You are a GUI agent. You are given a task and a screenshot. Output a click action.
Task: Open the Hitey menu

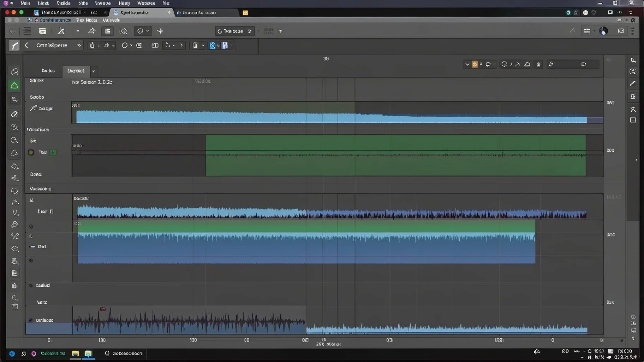point(124,3)
